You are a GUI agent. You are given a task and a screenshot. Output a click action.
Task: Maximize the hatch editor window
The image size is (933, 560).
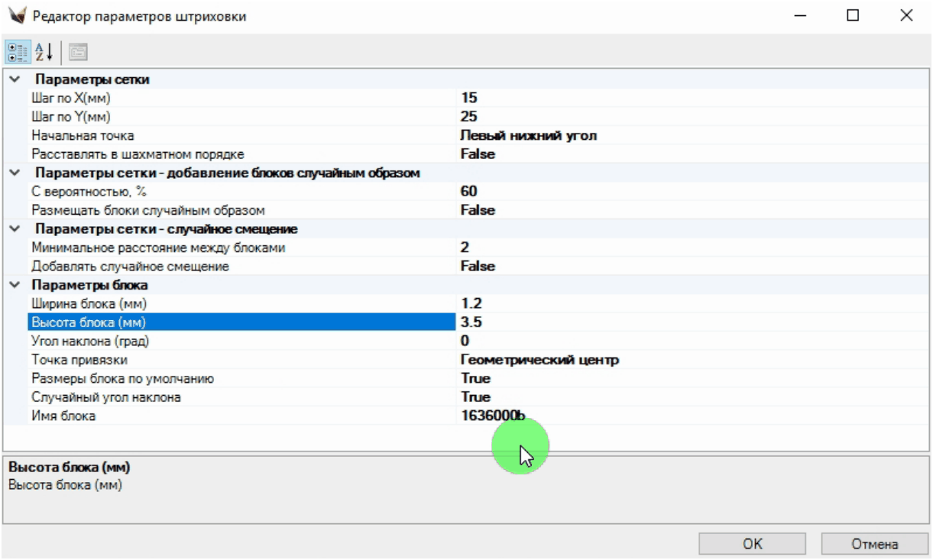(x=853, y=15)
